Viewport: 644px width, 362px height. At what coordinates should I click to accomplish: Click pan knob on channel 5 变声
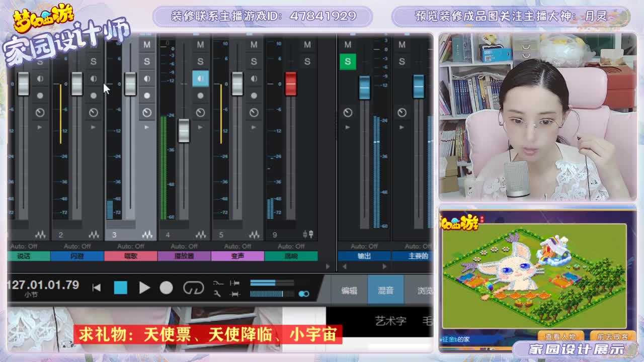(x=254, y=113)
